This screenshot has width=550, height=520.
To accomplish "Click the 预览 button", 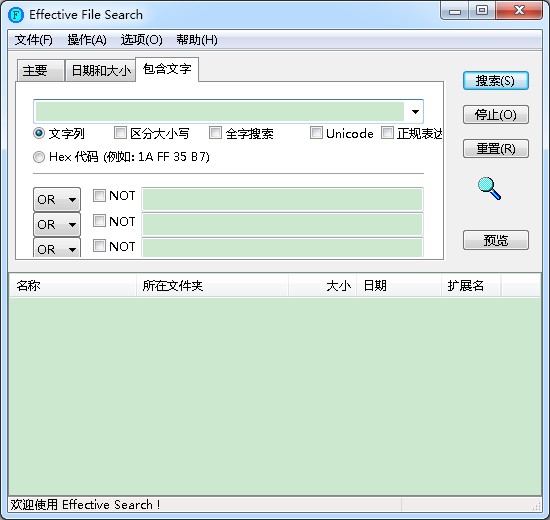I will click(x=496, y=240).
